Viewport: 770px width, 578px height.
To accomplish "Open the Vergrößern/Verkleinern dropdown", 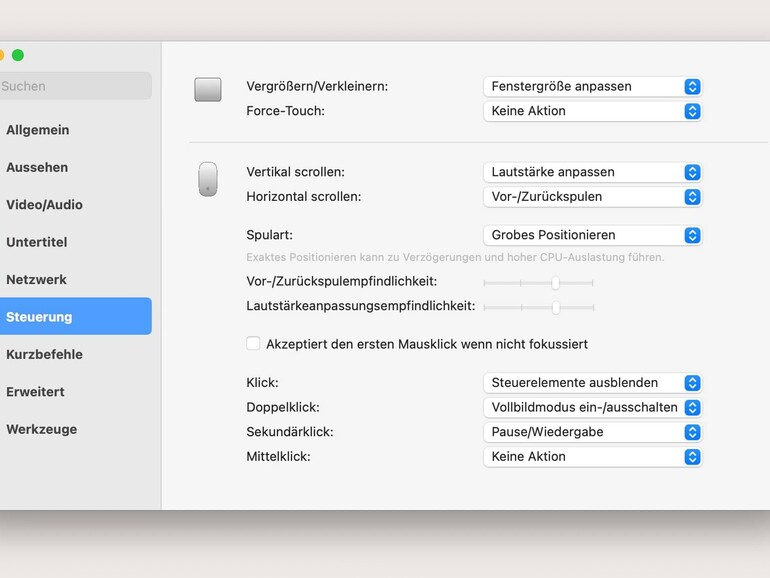I will (592, 87).
